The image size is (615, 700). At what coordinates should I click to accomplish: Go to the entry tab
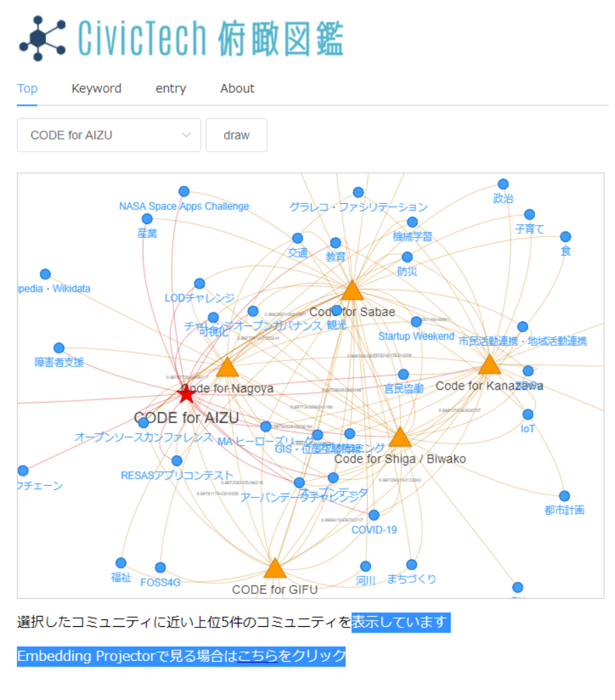click(171, 89)
